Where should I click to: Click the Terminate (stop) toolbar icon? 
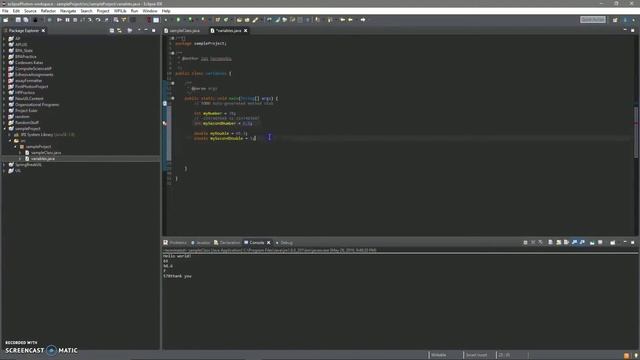(75, 20)
